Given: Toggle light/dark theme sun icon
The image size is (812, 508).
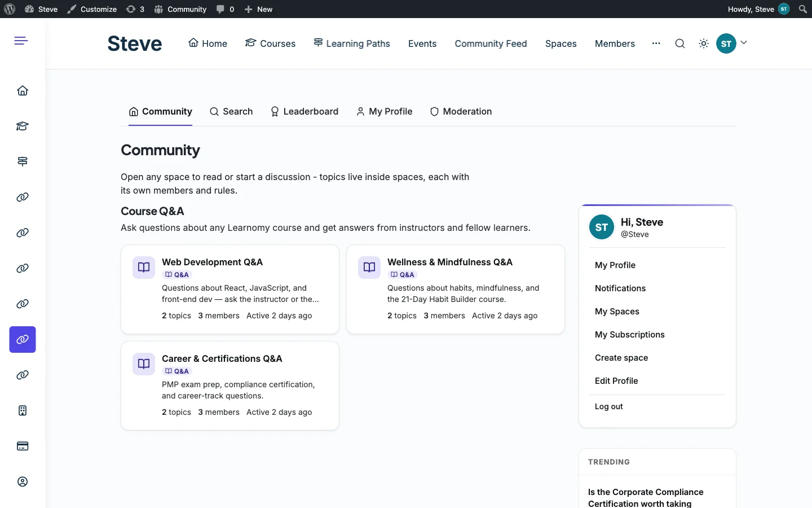Looking at the screenshot, I should pyautogui.click(x=704, y=43).
